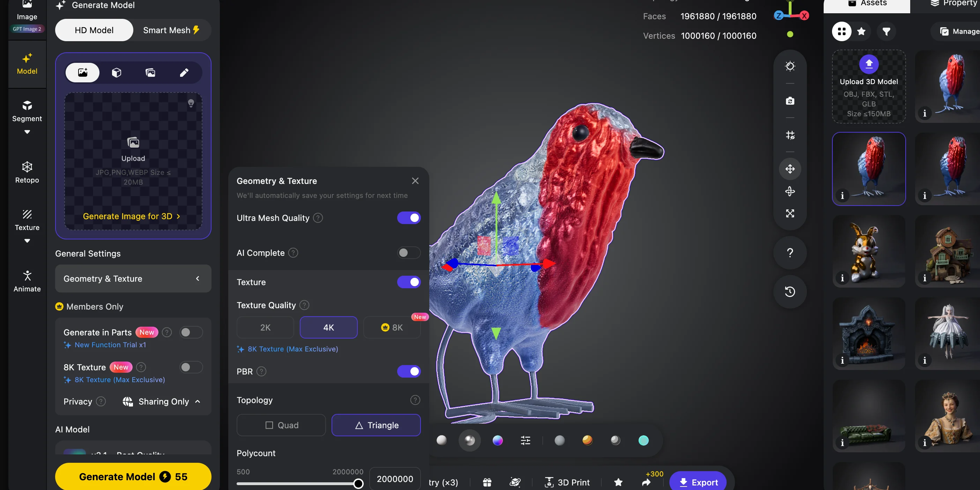
Task: Toggle Ultra Mesh Quality switch
Action: (x=409, y=218)
